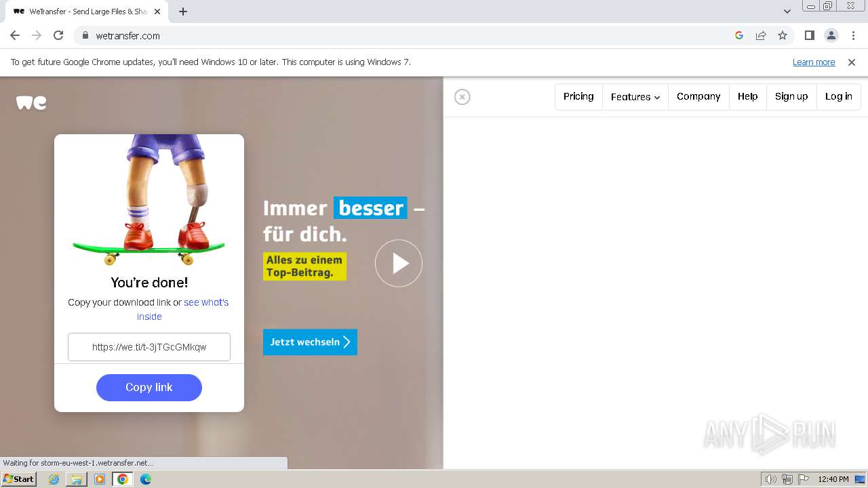Share this page

click(761, 35)
